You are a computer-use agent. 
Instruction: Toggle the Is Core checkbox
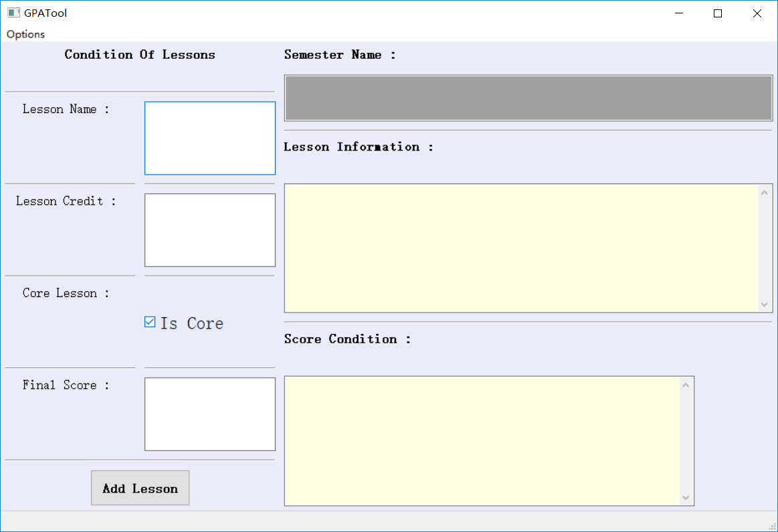tap(150, 322)
